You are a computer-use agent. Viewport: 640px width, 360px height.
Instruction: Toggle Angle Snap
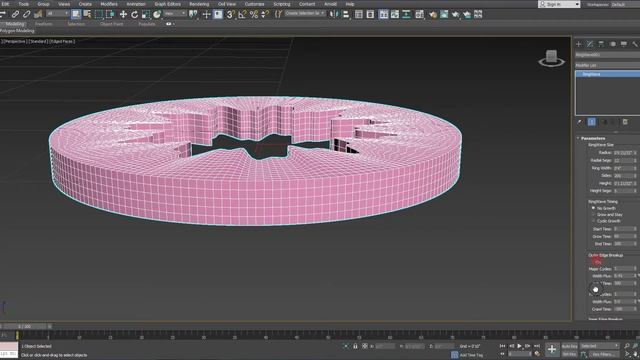pyautogui.click(x=242, y=14)
